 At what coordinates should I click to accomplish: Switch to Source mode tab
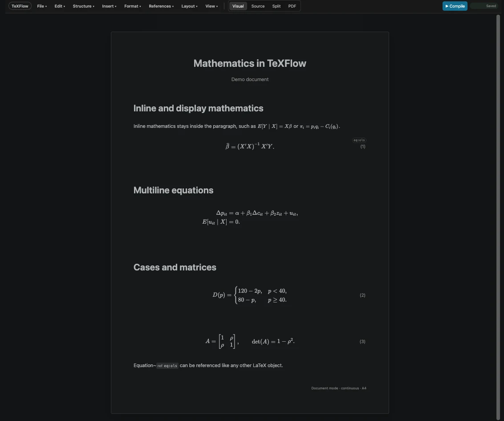258,6
